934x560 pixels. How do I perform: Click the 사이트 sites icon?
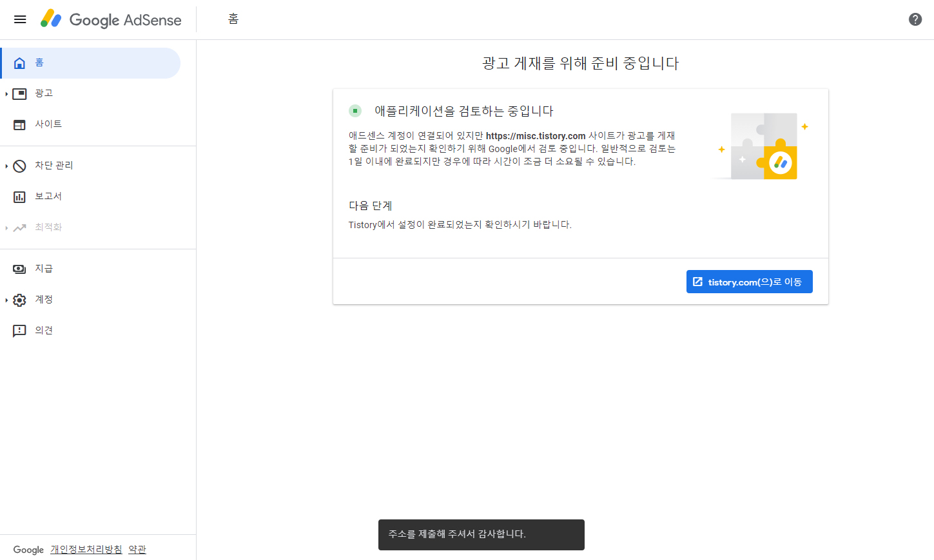pyautogui.click(x=20, y=125)
